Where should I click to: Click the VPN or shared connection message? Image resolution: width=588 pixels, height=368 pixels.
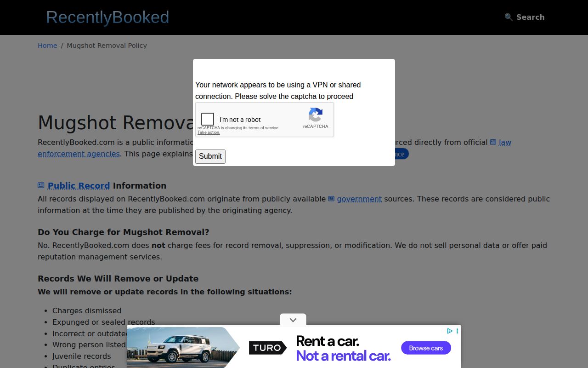point(278,91)
